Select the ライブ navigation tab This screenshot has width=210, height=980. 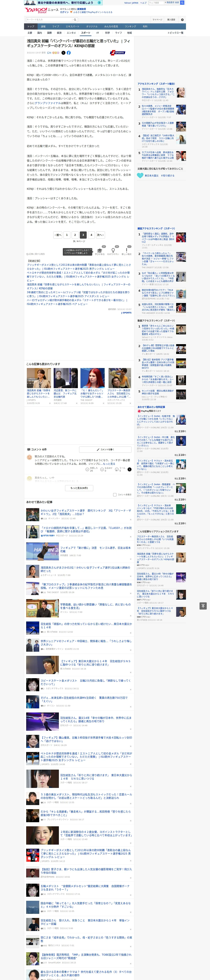pos(56,27)
